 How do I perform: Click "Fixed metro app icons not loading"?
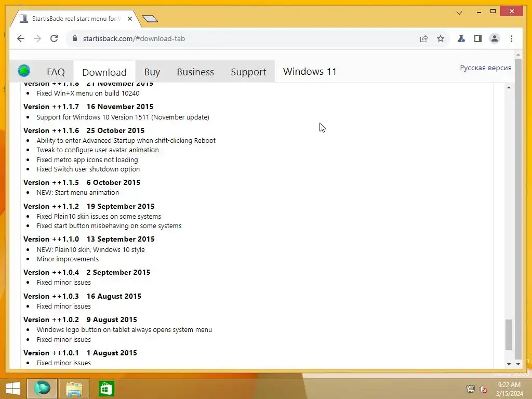click(x=87, y=159)
